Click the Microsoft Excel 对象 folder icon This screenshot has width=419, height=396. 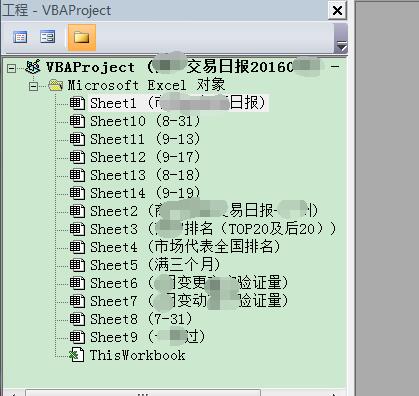click(55, 85)
